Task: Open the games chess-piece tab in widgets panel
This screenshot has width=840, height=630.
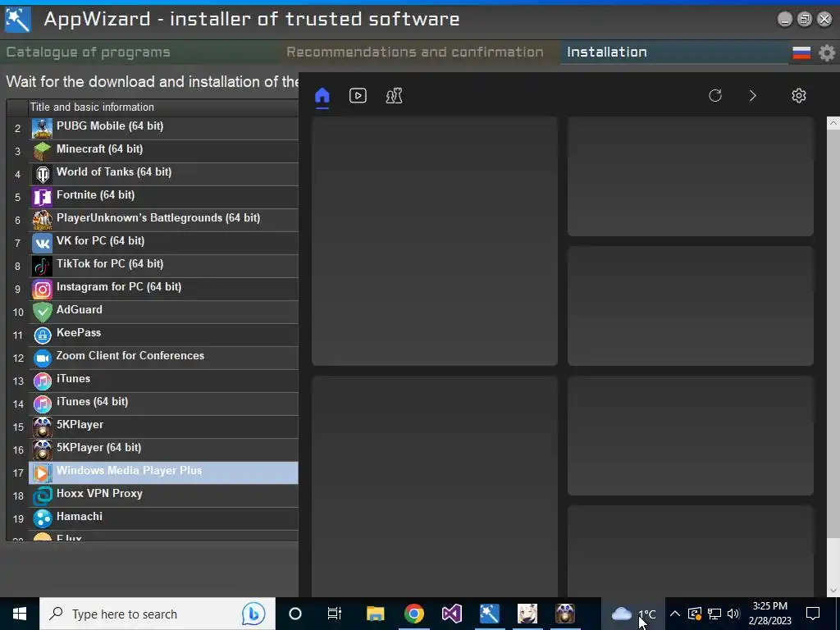Action: click(x=394, y=96)
